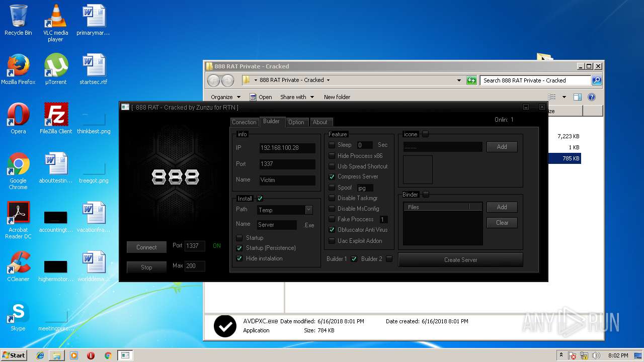Select the Builder tab

(x=272, y=122)
